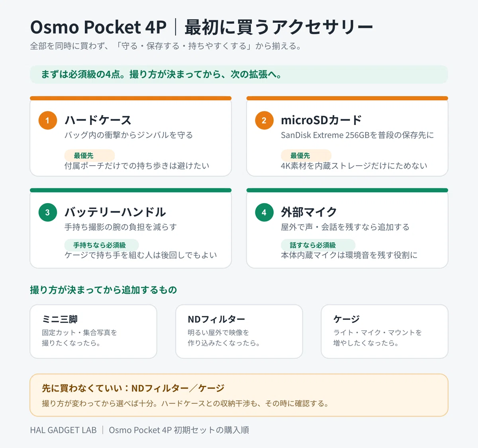Image resolution: width=478 pixels, height=448 pixels.
Task: Open the ケージ card
Action: [x=385, y=332]
